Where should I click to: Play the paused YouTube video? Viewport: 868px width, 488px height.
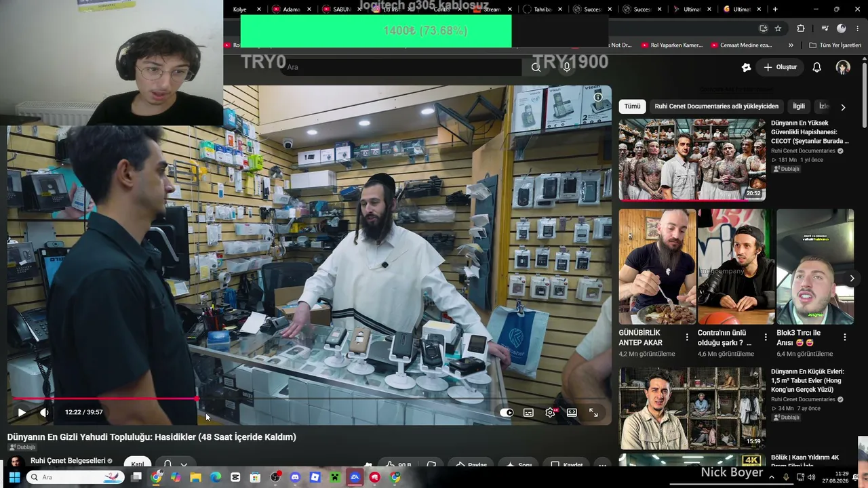(22, 412)
